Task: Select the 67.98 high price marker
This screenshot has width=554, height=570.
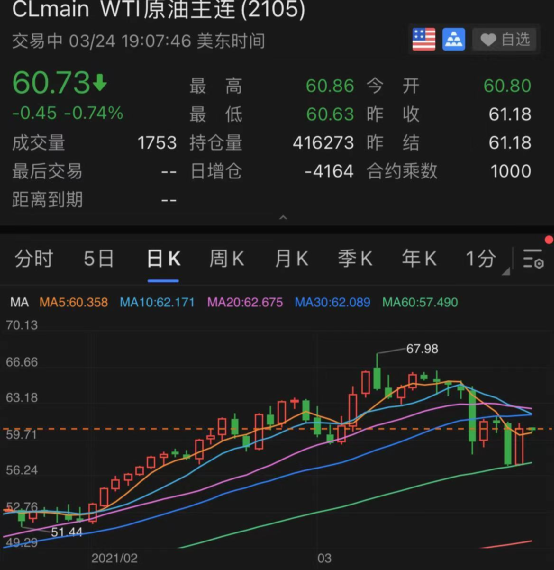Action: pyautogui.click(x=422, y=349)
